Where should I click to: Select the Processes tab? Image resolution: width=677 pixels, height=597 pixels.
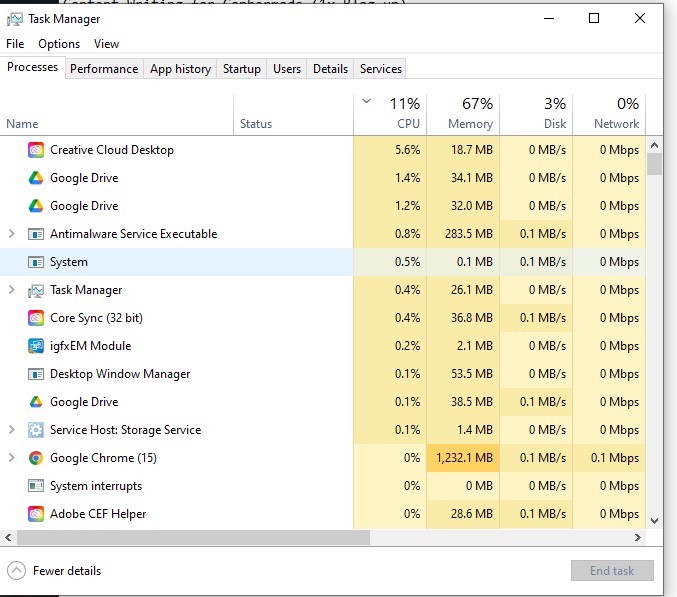(32, 67)
